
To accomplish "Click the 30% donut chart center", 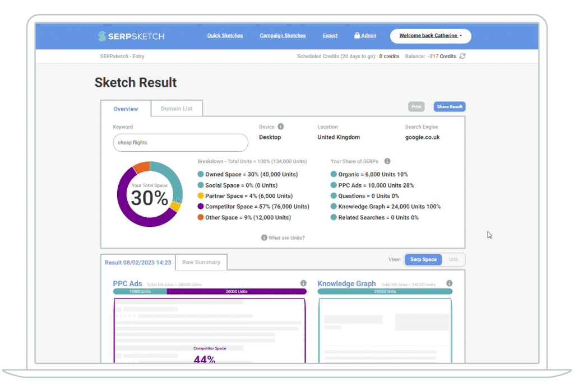I will [x=149, y=194].
